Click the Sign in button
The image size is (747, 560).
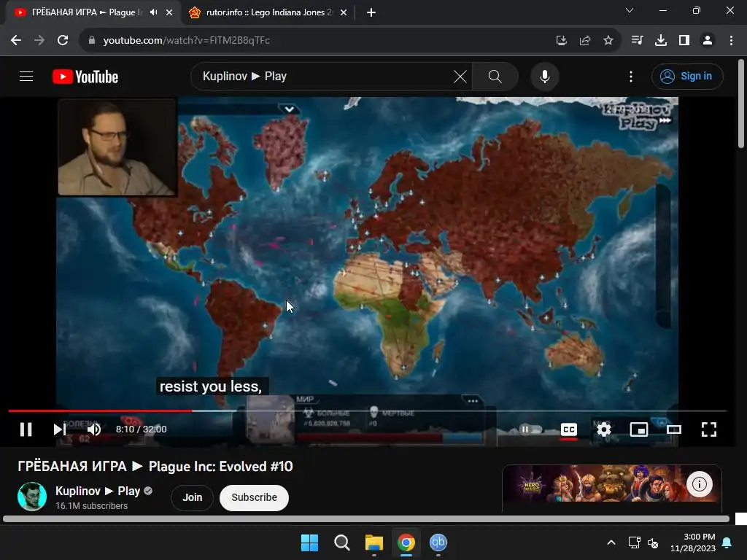687,76
